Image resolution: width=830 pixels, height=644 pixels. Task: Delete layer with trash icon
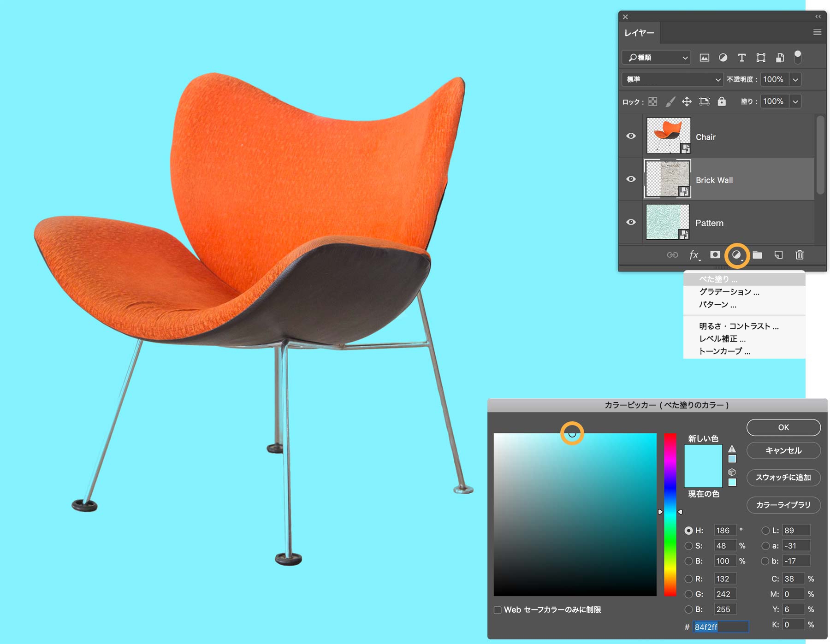tap(800, 255)
